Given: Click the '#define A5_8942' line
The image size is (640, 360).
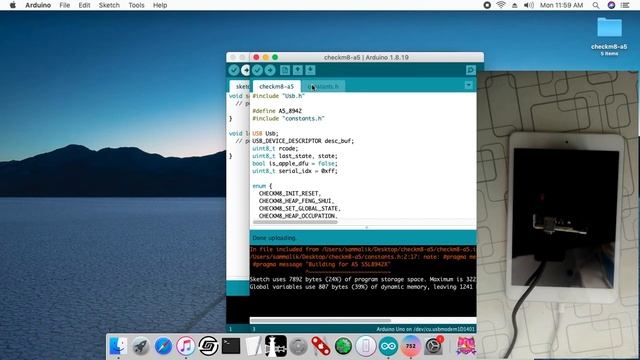Looking at the screenshot, I should (277, 111).
